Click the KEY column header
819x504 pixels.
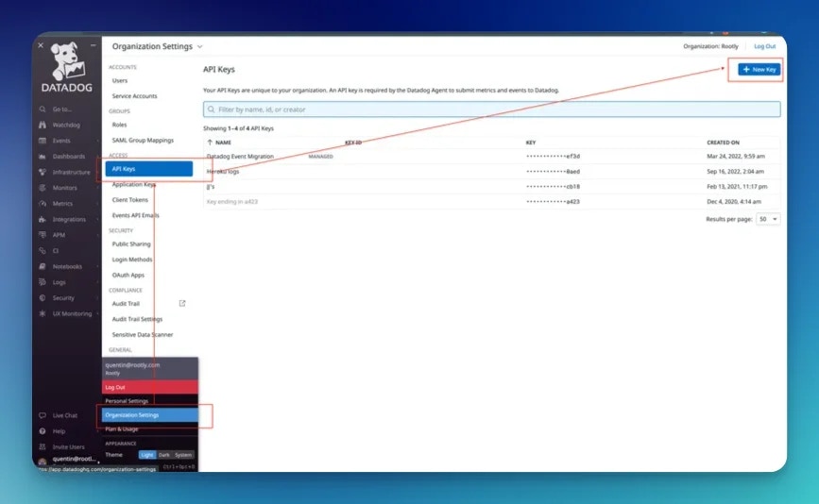pos(531,143)
